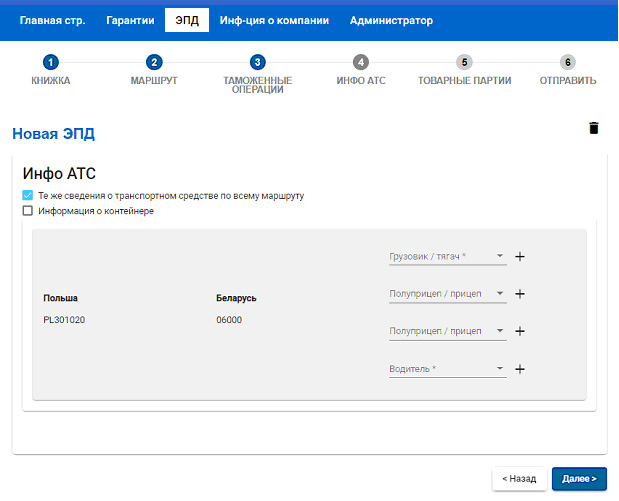Click the < Назад button
This screenshot has height=501, width=619.
point(519,479)
